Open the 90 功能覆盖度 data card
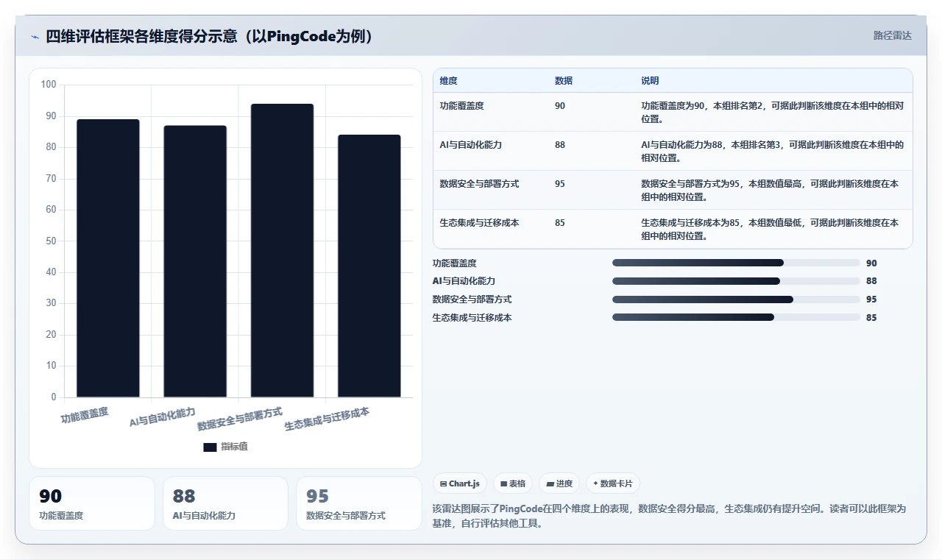The image size is (942, 560). pyautogui.click(x=92, y=503)
